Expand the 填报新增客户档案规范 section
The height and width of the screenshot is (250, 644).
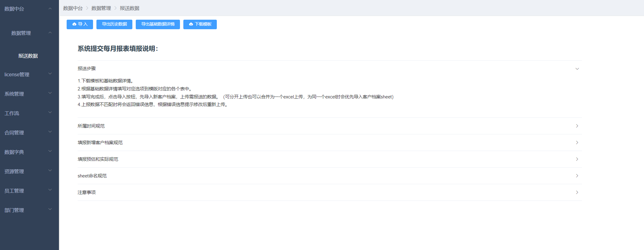click(330, 143)
